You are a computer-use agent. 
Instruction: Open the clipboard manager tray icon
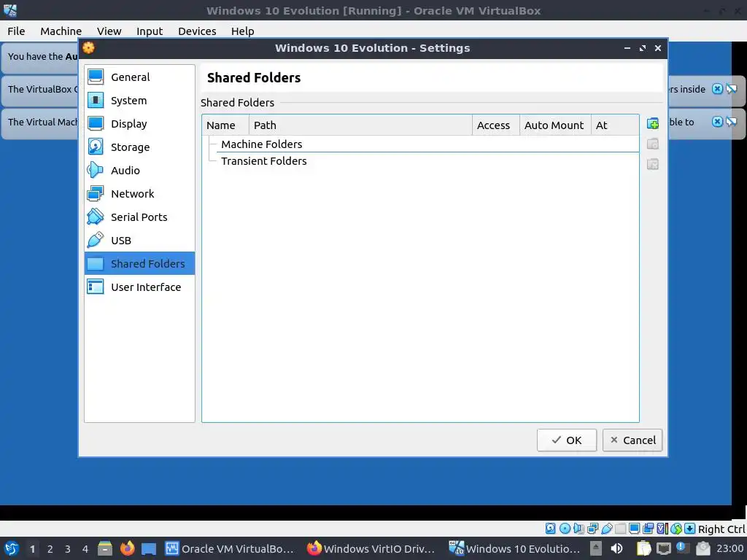pos(643,548)
